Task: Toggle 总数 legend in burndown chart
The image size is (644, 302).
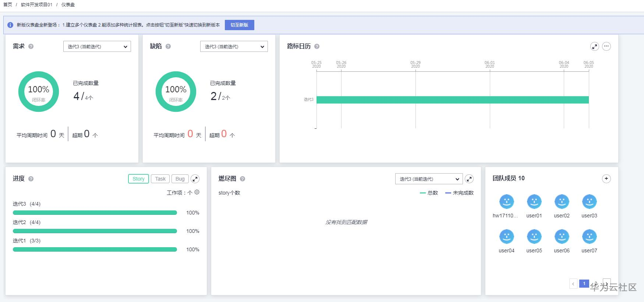Action: click(429, 193)
